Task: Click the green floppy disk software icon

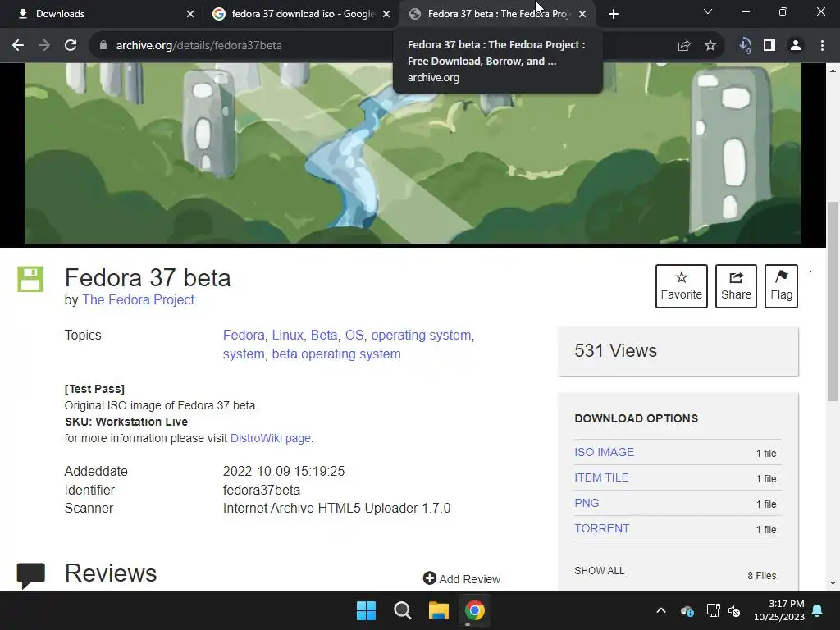Action: [x=30, y=279]
